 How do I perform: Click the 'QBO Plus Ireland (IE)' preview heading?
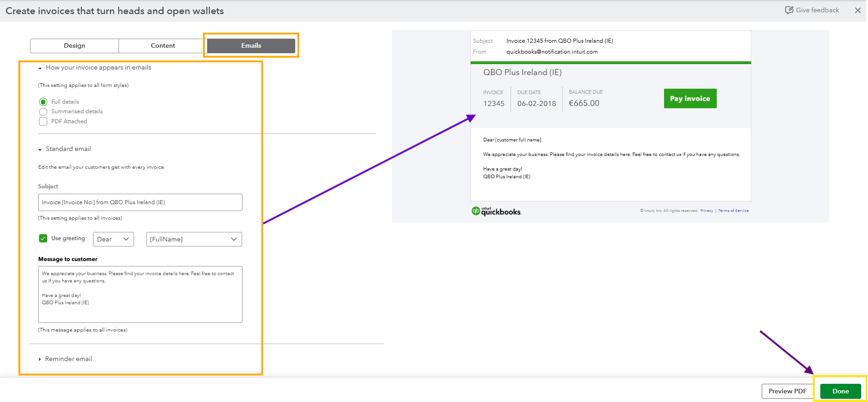tap(522, 72)
